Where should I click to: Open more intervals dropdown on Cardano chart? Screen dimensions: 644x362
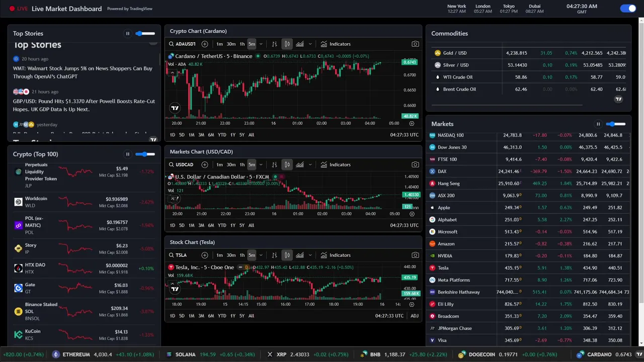pyautogui.click(x=261, y=44)
